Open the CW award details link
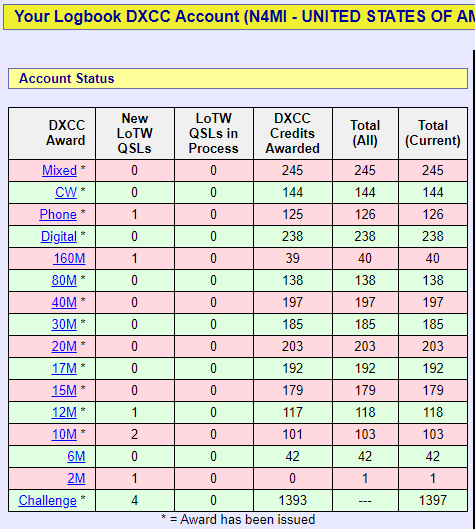475x529 pixels. point(66,192)
